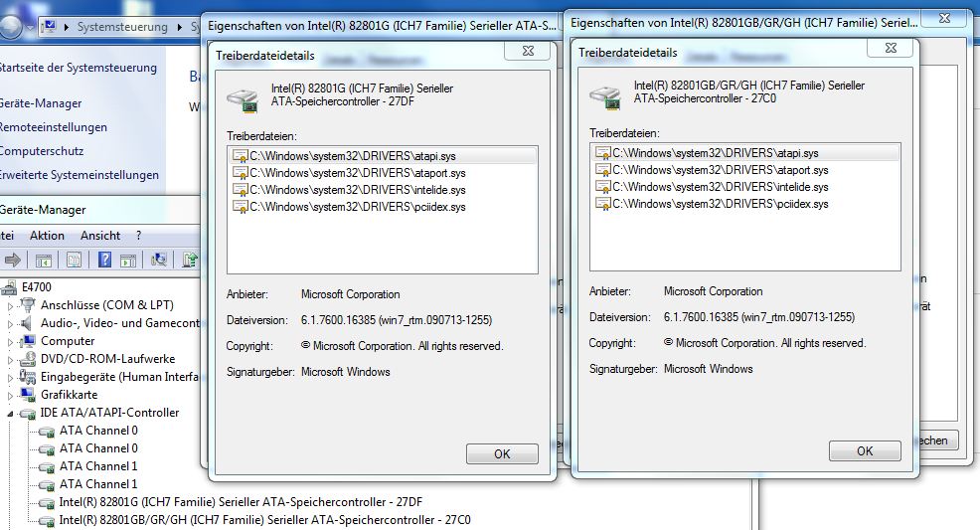Click the update driver software toolbar icon
Screen dimensions: 980x530
pyautogui.click(x=190, y=260)
